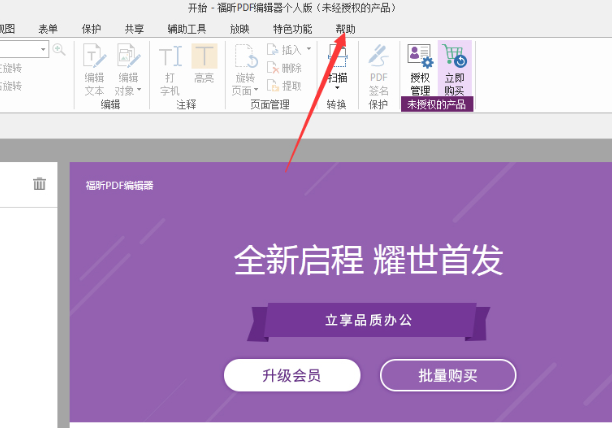Viewport: 612px width, 428px height.
Task: Click the 扫描 (Scan) icon
Action: [337, 65]
